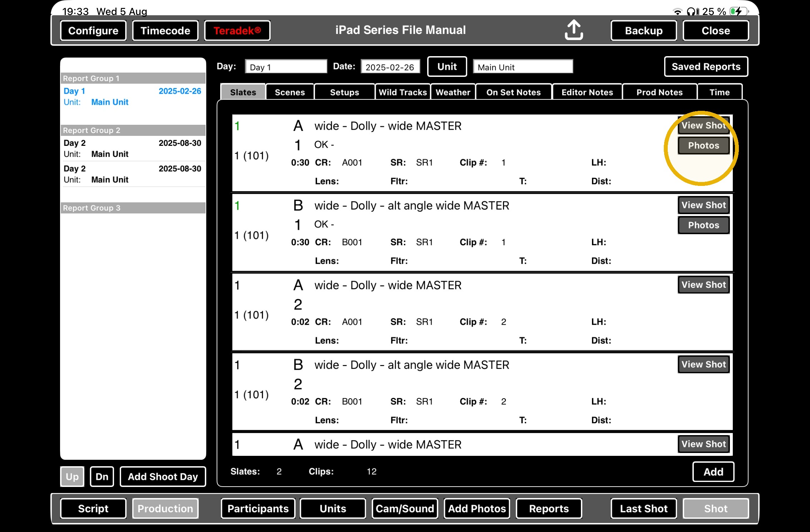810x532 pixels.
Task: Edit the Day field showing Day 1
Action: (286, 67)
